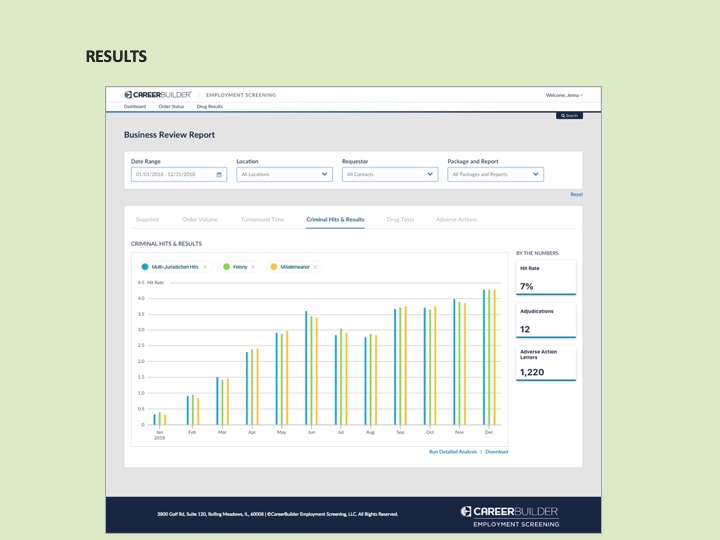
Task: Click the Search button
Action: click(x=569, y=116)
